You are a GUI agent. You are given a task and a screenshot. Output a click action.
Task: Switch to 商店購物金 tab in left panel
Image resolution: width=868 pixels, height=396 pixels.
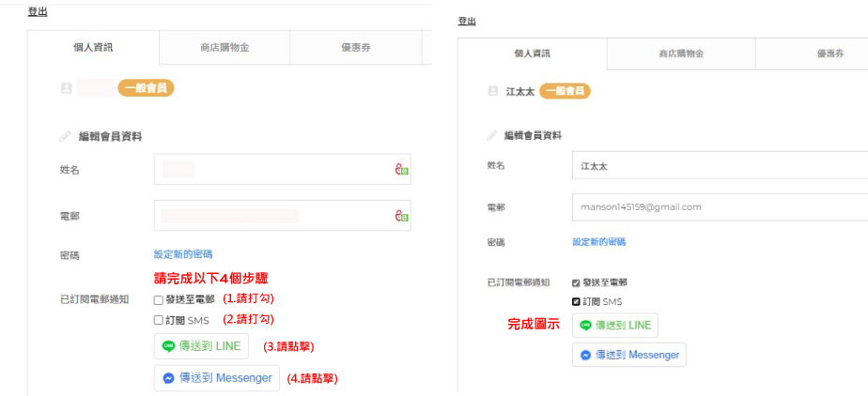pyautogui.click(x=225, y=48)
